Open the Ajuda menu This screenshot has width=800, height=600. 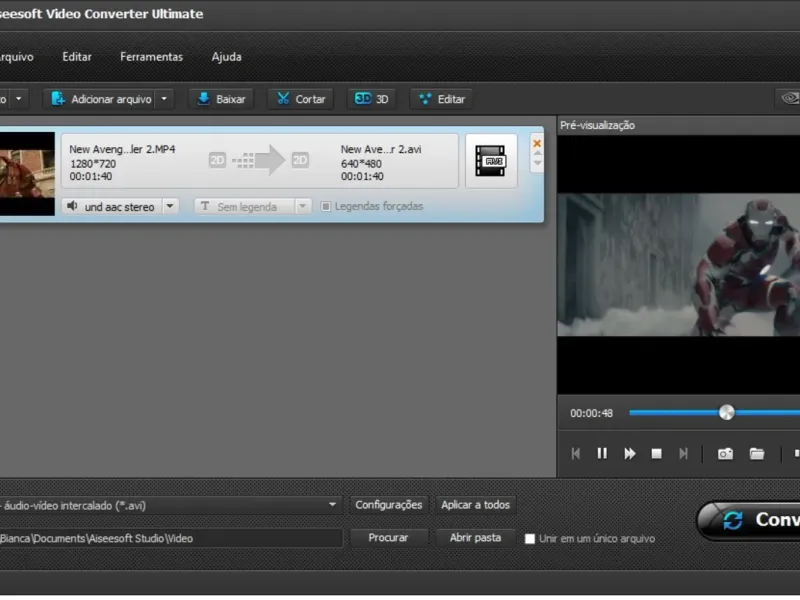tap(226, 57)
